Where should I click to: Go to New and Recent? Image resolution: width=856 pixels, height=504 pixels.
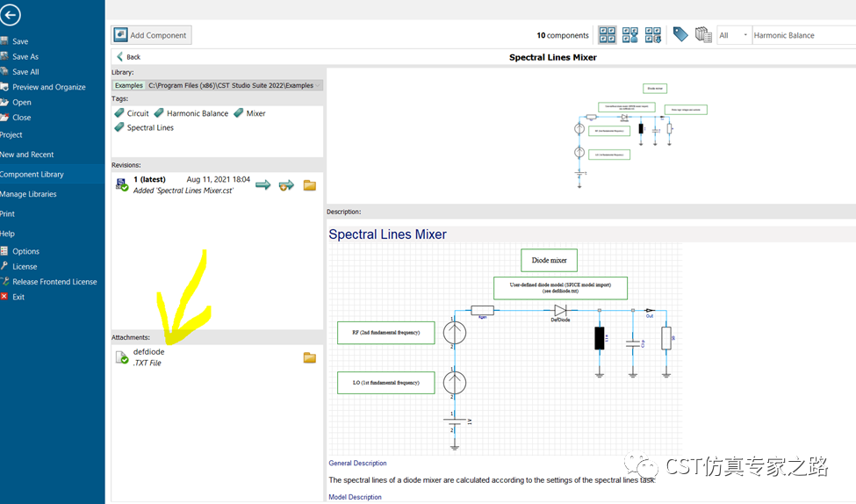pos(26,155)
